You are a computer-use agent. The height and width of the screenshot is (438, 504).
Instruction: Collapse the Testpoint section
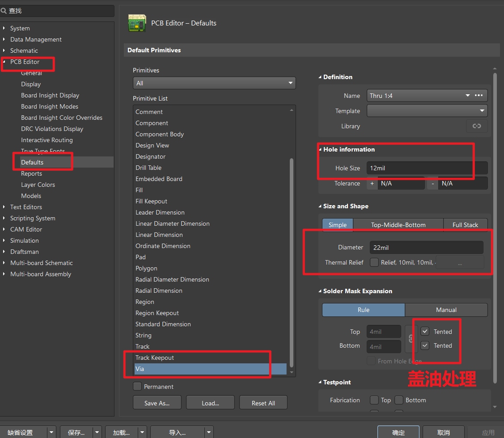click(x=320, y=382)
